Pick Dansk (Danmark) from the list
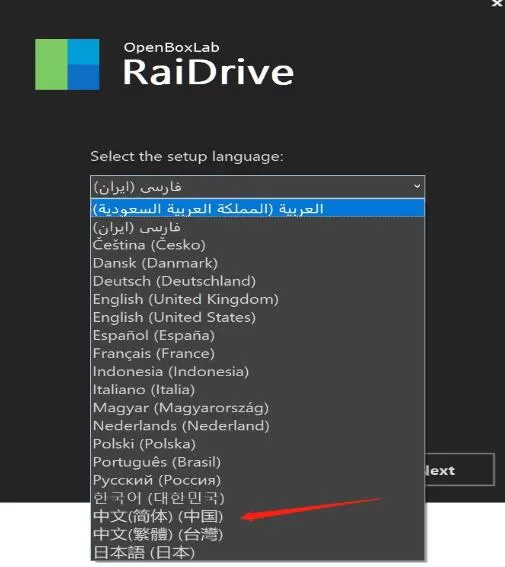This screenshot has height=567, width=505. click(258, 263)
